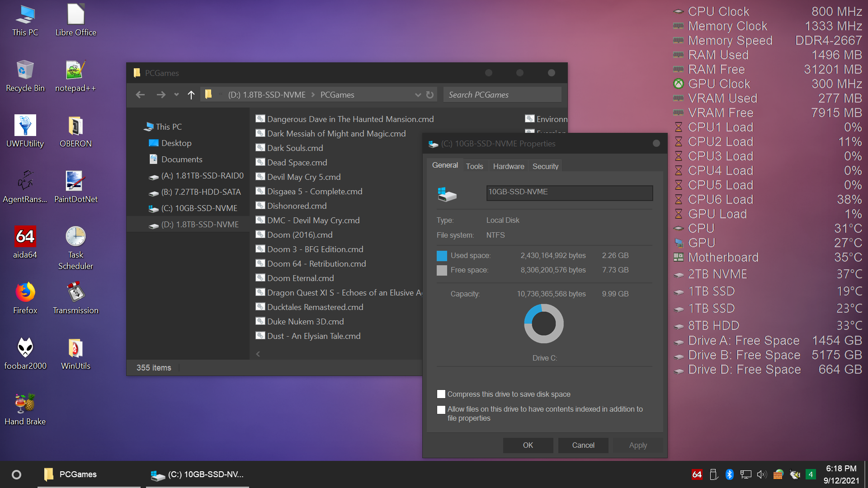Image resolution: width=868 pixels, height=488 pixels.
Task: Click the Apply button
Action: 637,445
